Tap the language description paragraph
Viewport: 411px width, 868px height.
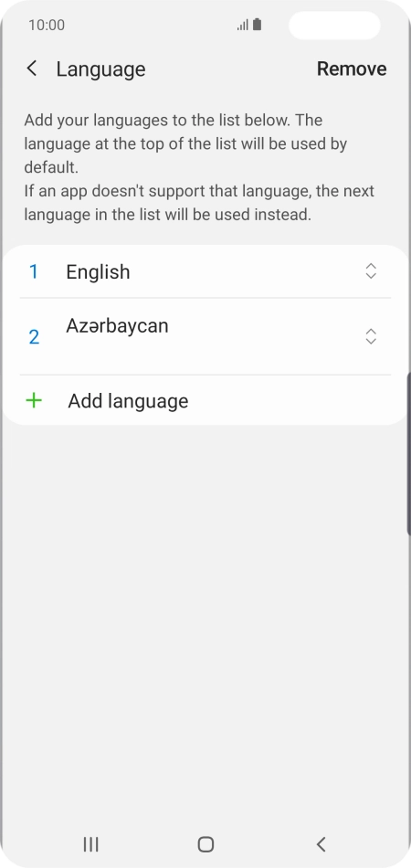tap(199, 167)
